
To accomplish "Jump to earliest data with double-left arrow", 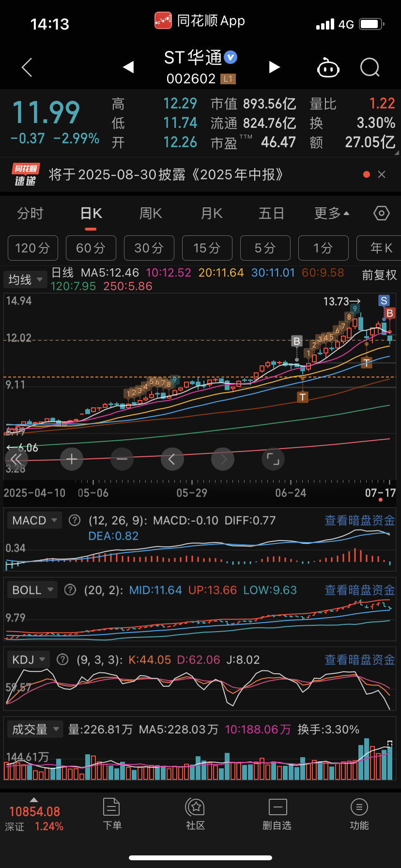I will 16,459.
